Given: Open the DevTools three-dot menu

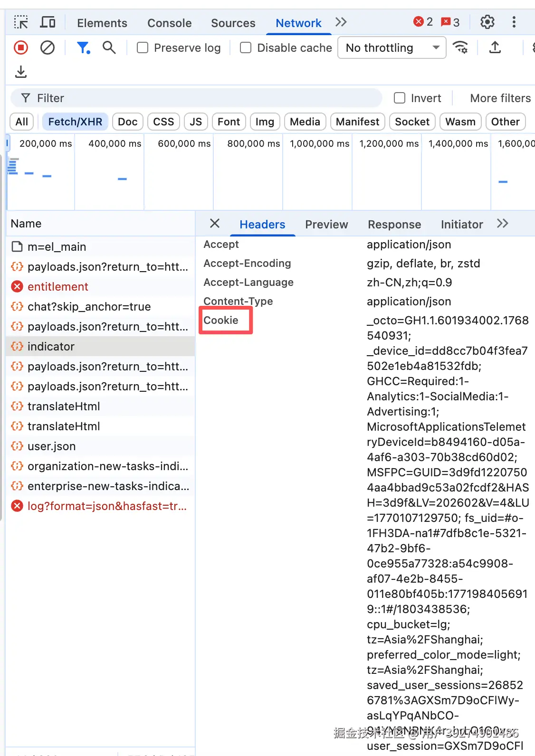Looking at the screenshot, I should [x=514, y=22].
